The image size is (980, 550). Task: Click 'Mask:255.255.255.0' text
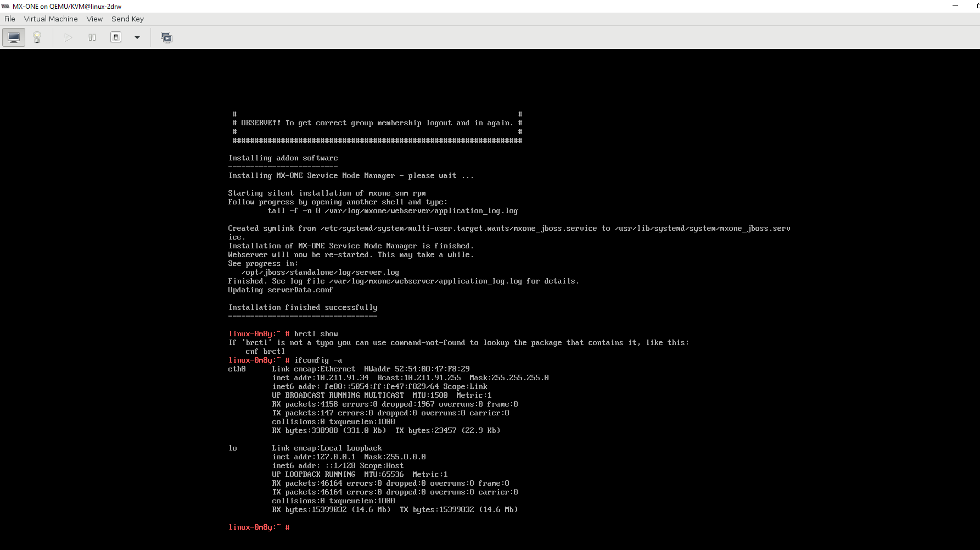coord(509,377)
